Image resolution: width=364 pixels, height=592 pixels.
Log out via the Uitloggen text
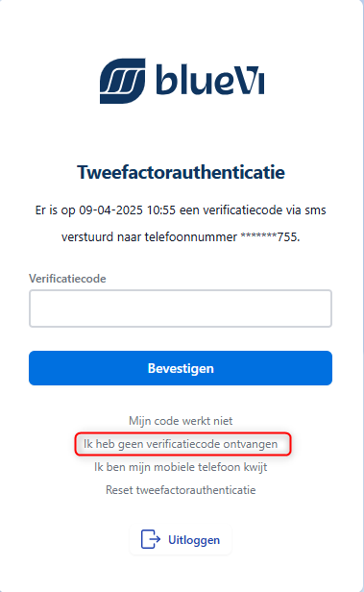[194, 540]
